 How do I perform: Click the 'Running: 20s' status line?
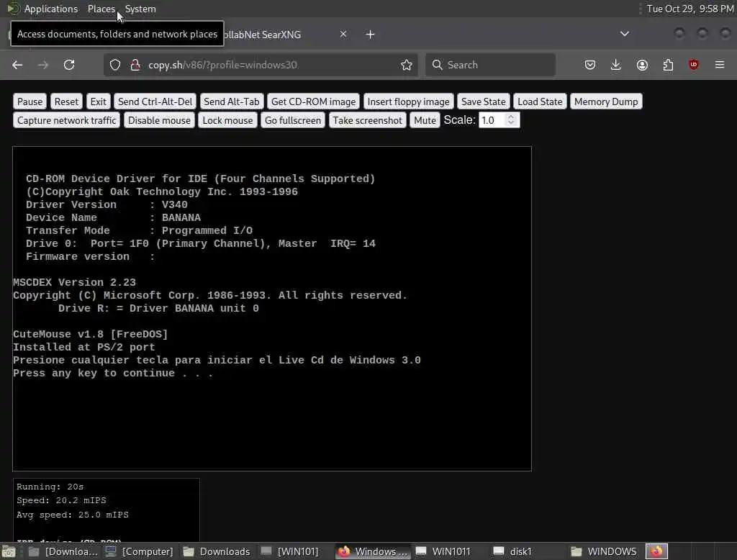(50, 487)
